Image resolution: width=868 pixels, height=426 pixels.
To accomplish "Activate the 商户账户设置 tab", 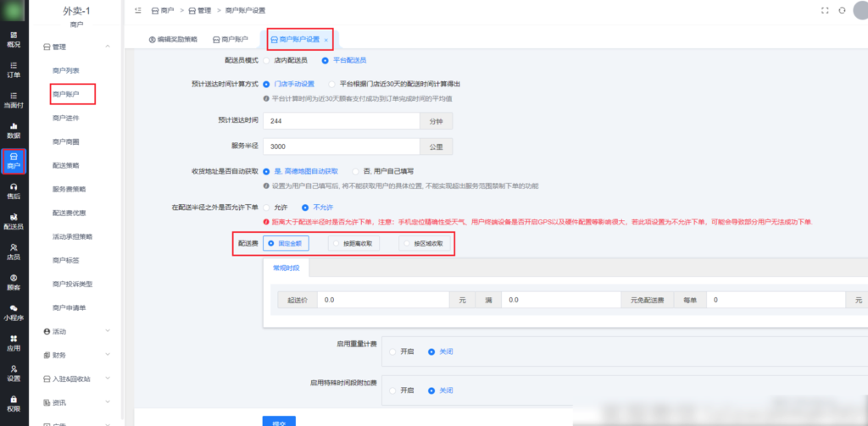I will pyautogui.click(x=299, y=39).
